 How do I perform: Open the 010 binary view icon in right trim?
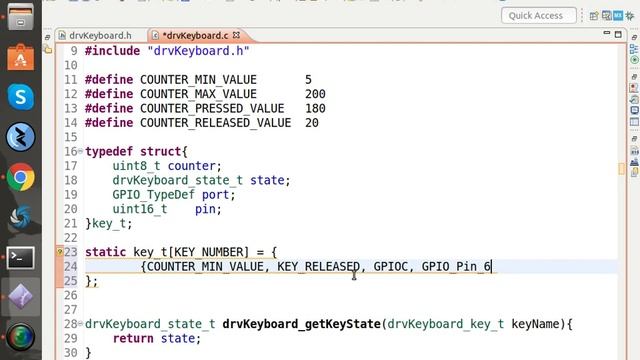(x=634, y=151)
